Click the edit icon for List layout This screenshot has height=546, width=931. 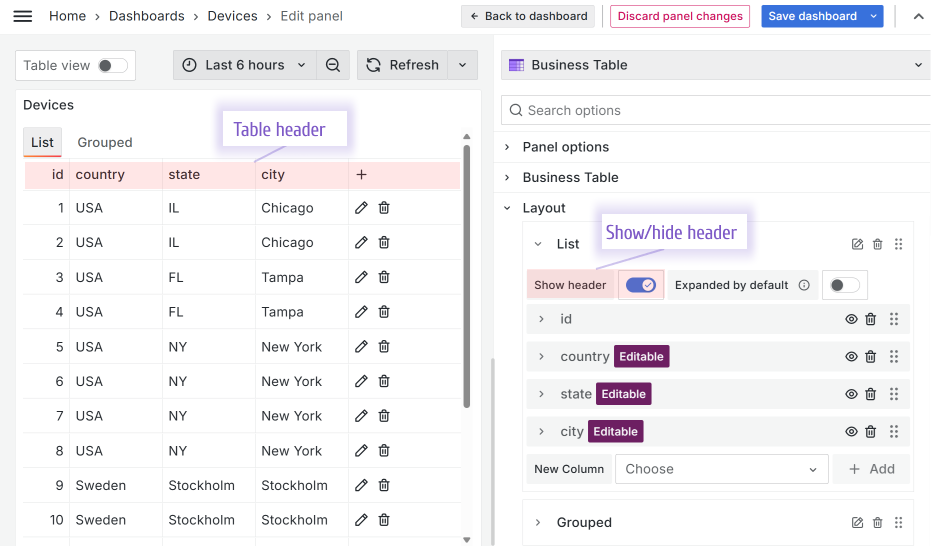[857, 244]
